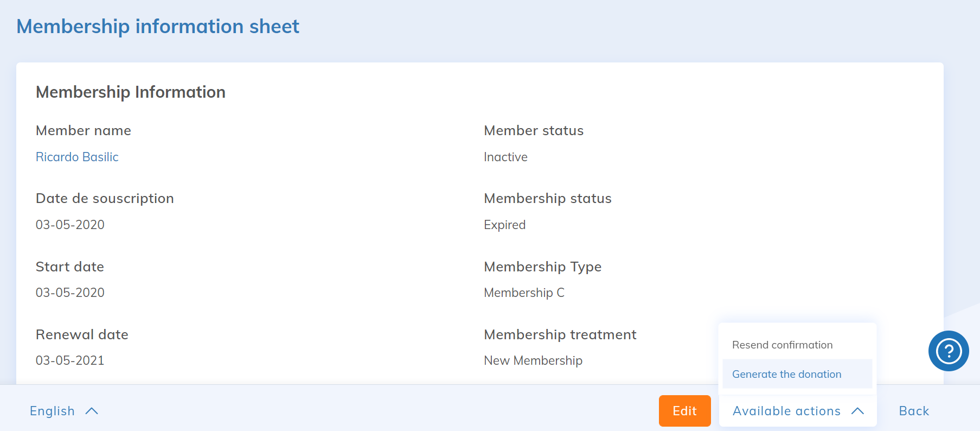This screenshot has width=980, height=431.
Task: Open member Ricardo Basilic's profile link
Action: tap(77, 157)
